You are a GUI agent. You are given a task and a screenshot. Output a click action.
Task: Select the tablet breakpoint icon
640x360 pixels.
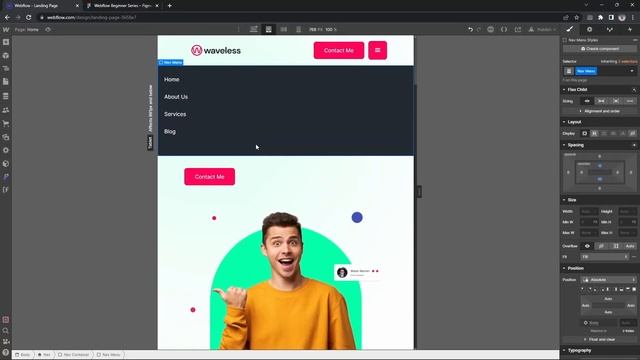click(269, 29)
